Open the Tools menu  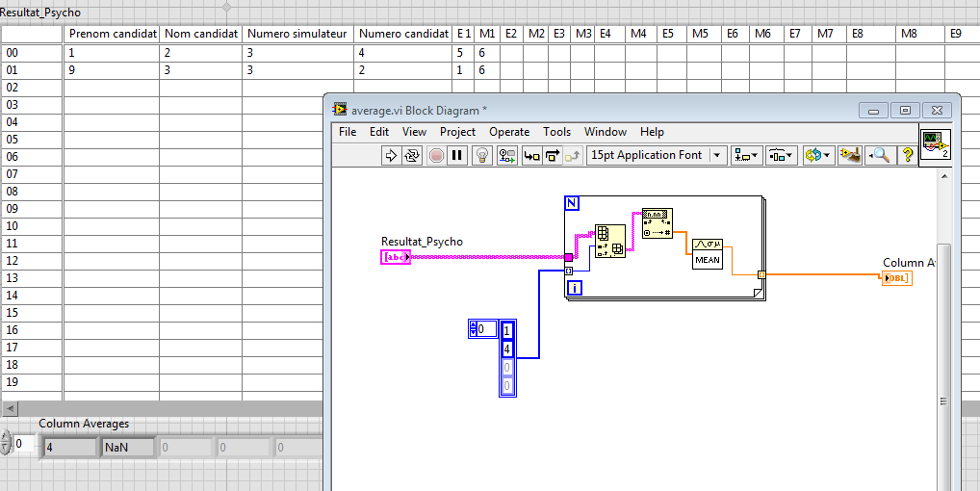pos(556,132)
